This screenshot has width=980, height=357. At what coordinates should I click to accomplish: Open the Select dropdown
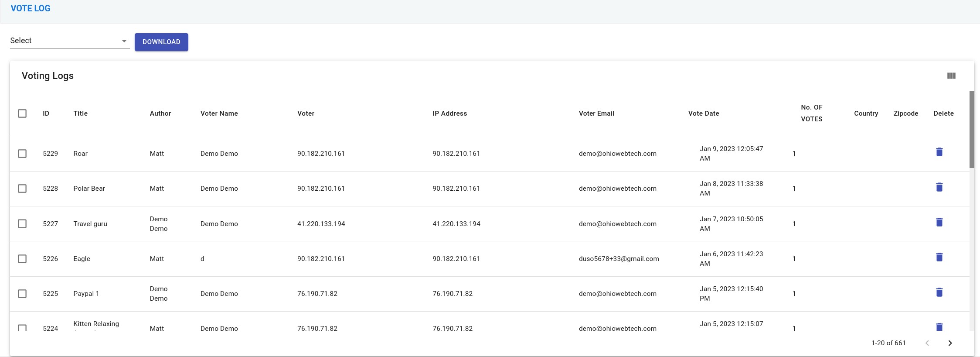[65, 41]
